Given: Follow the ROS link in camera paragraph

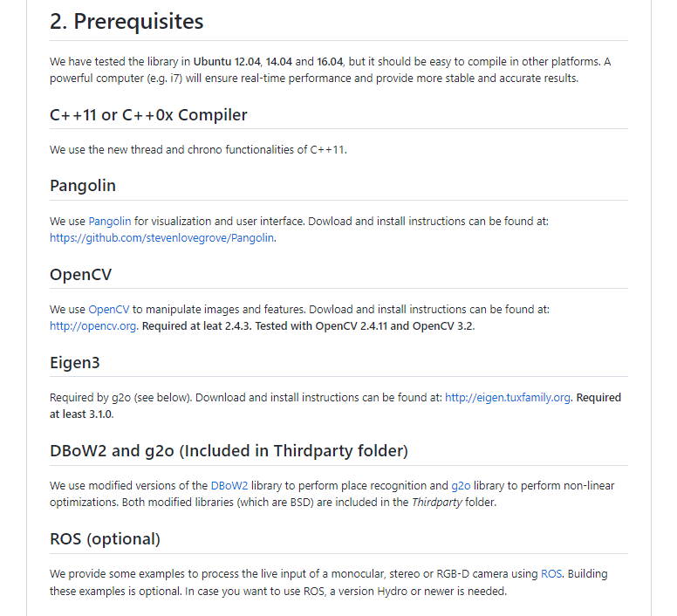Looking at the screenshot, I should (551, 574).
